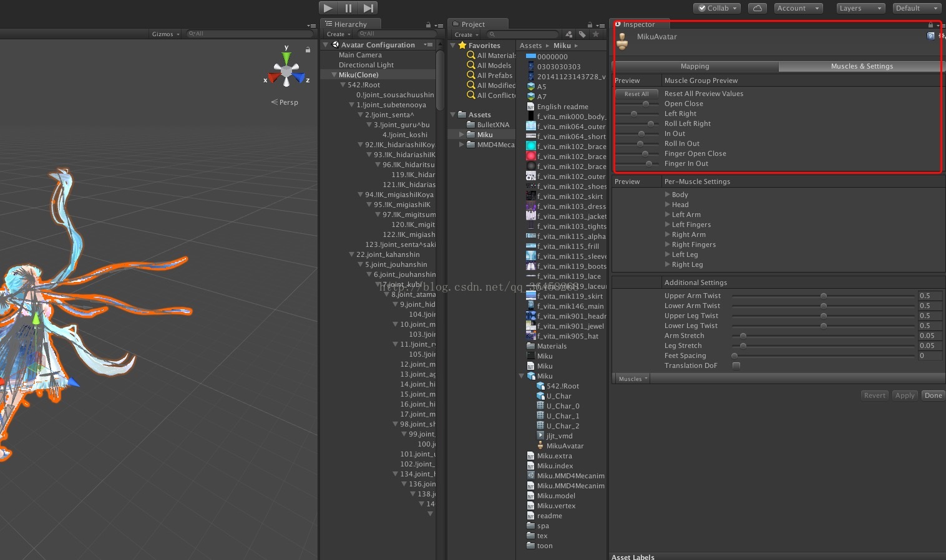Toggle the Hierarchy panel lock
The width and height of the screenshot is (946, 560).
pos(428,25)
